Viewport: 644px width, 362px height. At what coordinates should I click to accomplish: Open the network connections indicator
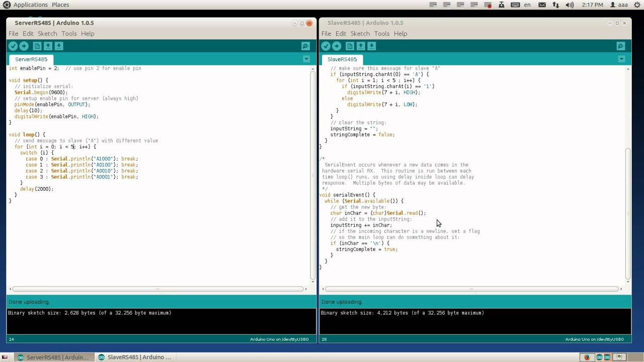[x=555, y=5]
